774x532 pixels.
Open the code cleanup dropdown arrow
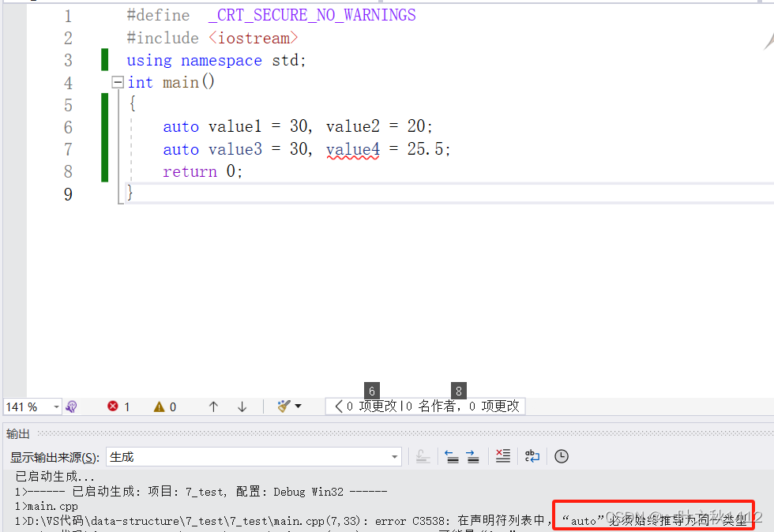[x=299, y=406]
